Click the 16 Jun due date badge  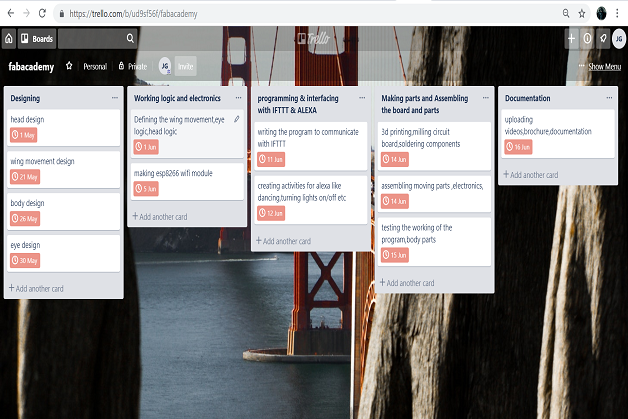click(518, 147)
